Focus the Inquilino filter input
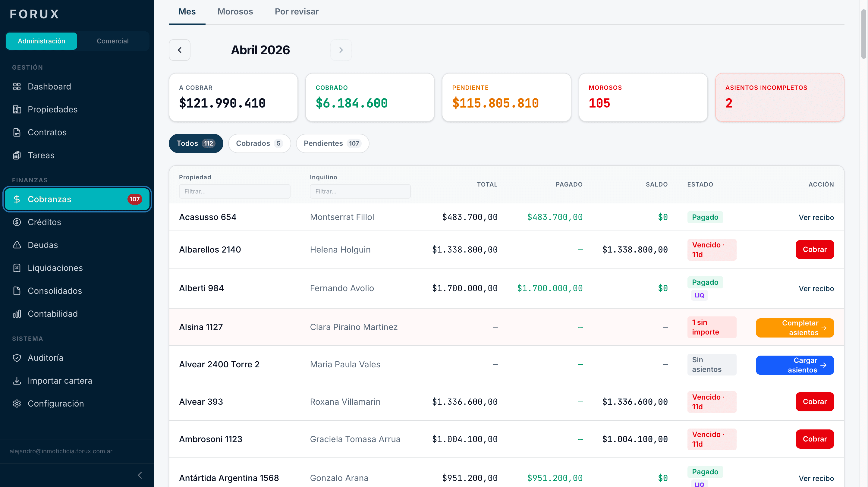868x487 pixels. pos(360,191)
